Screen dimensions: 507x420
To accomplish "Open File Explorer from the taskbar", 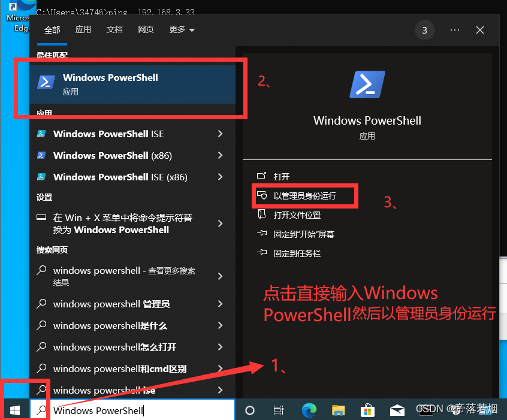I will pyautogui.click(x=338, y=410).
